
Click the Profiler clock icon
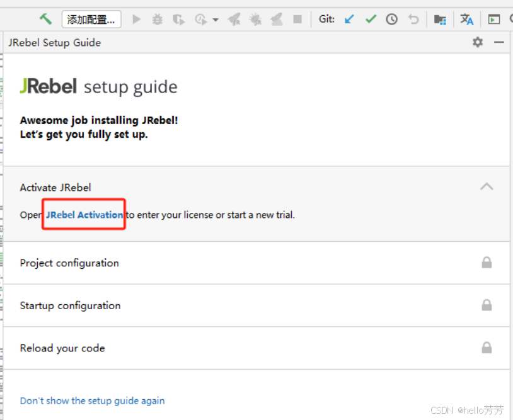pyautogui.click(x=201, y=20)
